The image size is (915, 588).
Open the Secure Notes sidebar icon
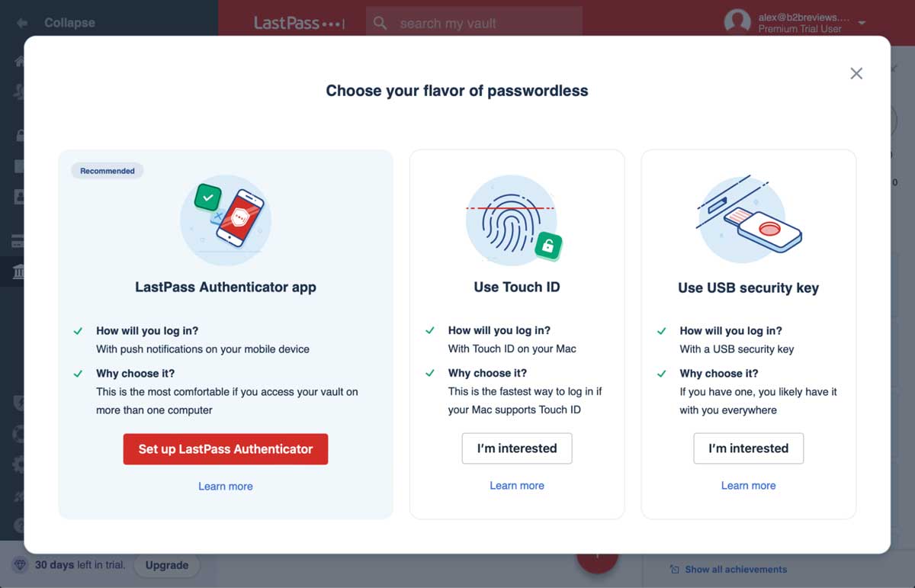click(18, 165)
